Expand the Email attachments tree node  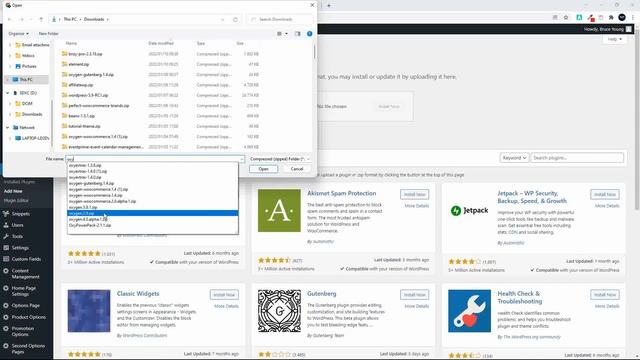coord(10,45)
